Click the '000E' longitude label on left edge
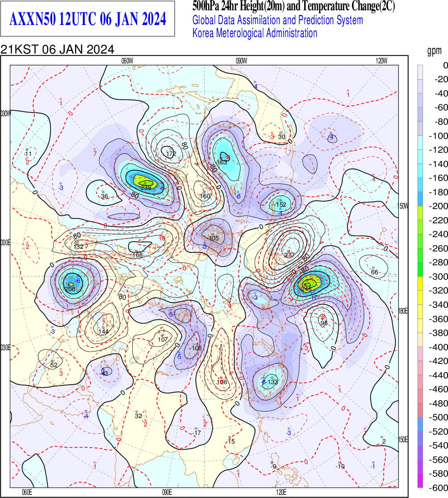This screenshot has height=498, width=448. [5, 243]
